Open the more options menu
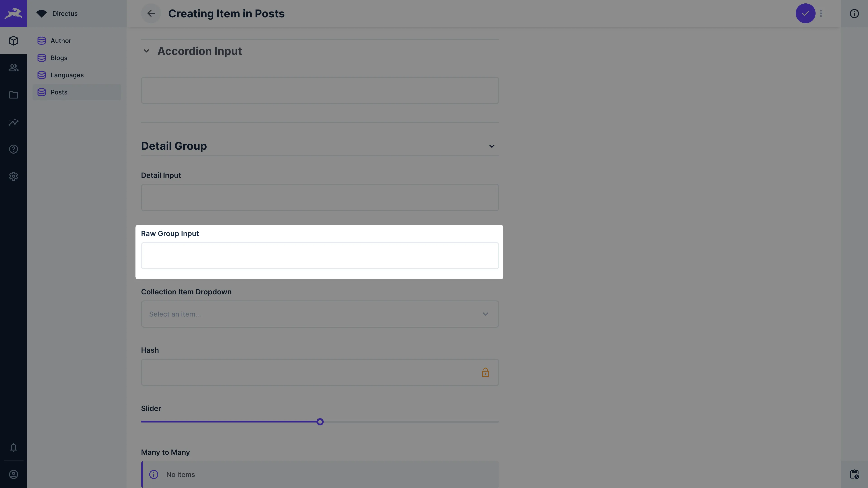Image resolution: width=868 pixels, height=488 pixels. click(x=821, y=14)
